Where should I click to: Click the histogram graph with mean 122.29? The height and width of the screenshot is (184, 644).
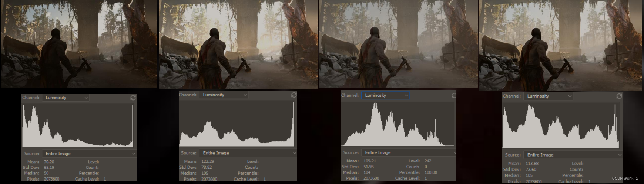click(237, 124)
